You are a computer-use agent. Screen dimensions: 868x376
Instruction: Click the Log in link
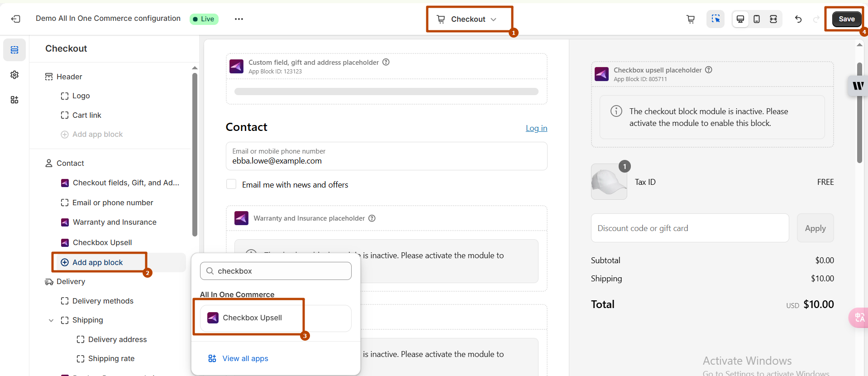536,128
